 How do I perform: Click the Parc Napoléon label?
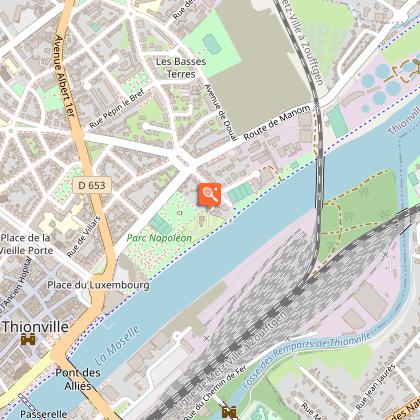point(159,238)
